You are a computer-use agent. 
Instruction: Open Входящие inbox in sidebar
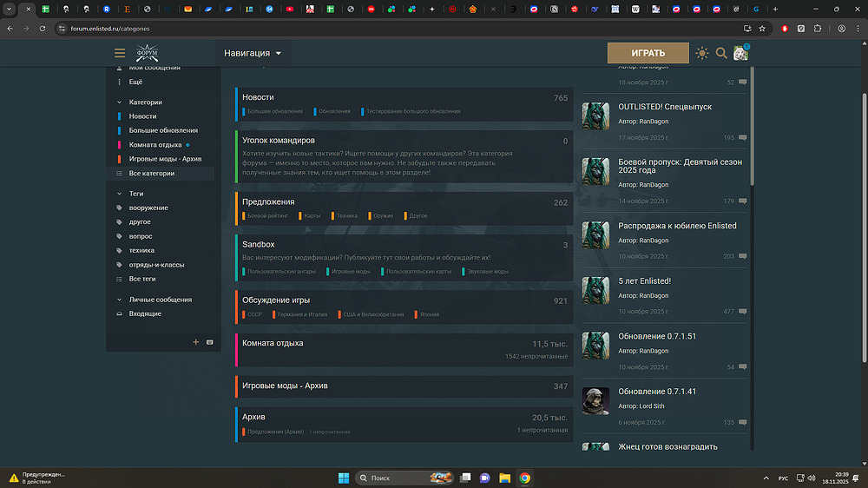(x=145, y=313)
